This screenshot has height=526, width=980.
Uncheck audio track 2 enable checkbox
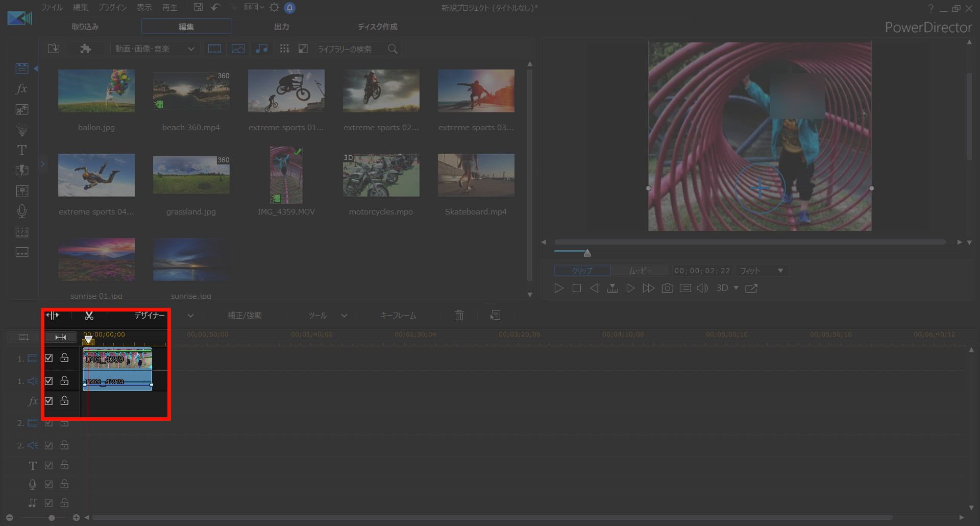(x=48, y=445)
